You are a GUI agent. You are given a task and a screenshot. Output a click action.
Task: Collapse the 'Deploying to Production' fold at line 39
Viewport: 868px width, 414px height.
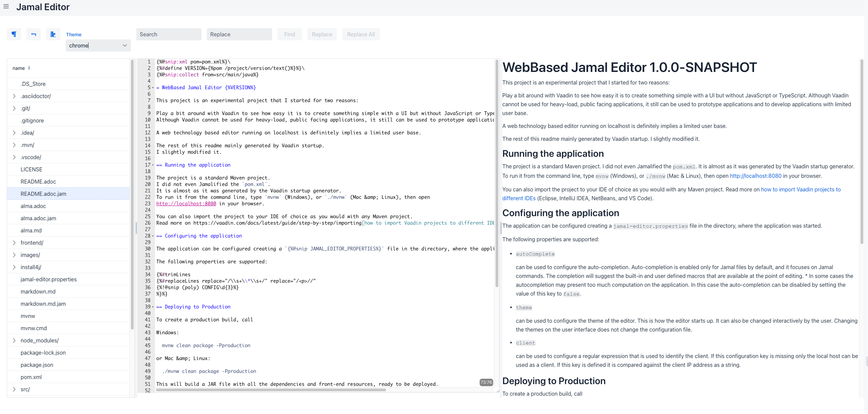pos(153,307)
